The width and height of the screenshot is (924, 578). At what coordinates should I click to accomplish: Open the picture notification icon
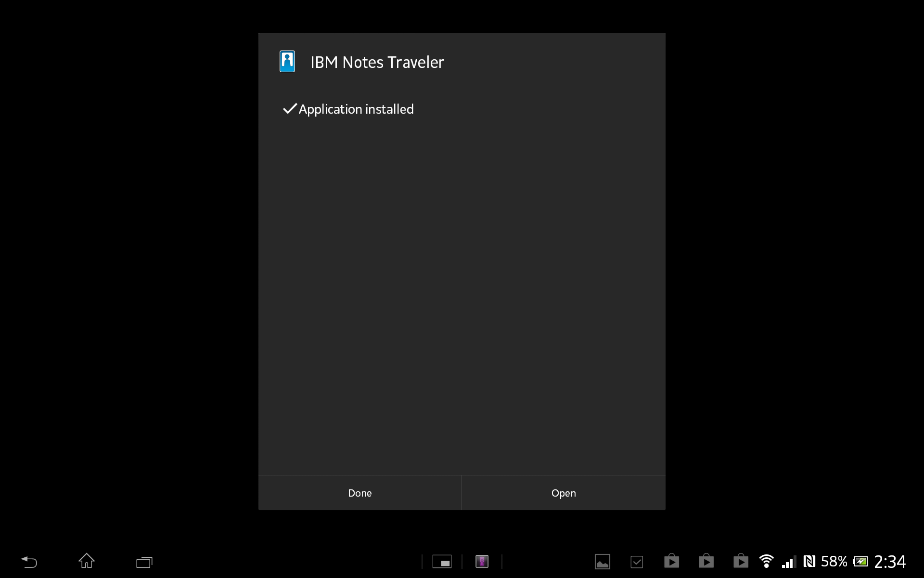pos(603,562)
